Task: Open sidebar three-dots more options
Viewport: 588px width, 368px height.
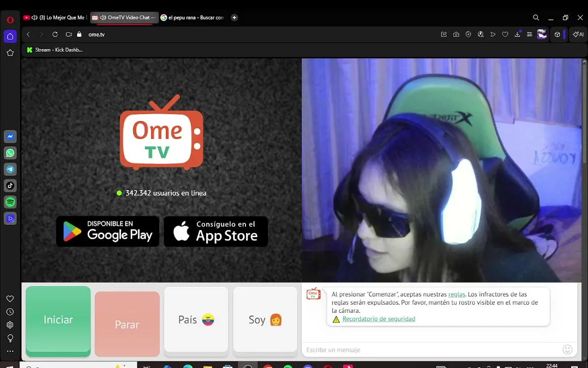Action: click(x=10, y=352)
